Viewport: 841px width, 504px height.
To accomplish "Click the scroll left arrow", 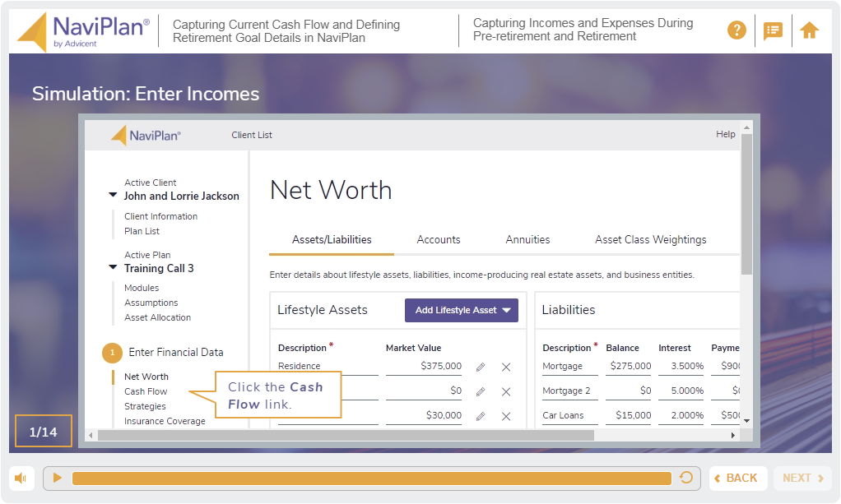I will click(91, 436).
